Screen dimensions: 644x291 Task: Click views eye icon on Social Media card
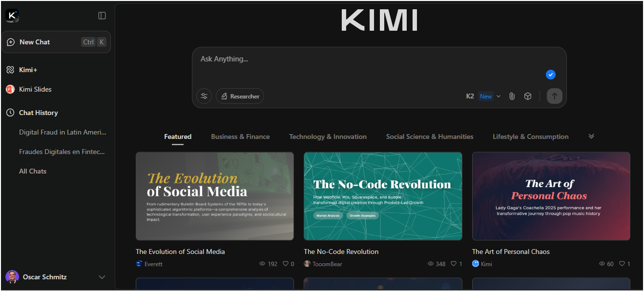coord(262,264)
